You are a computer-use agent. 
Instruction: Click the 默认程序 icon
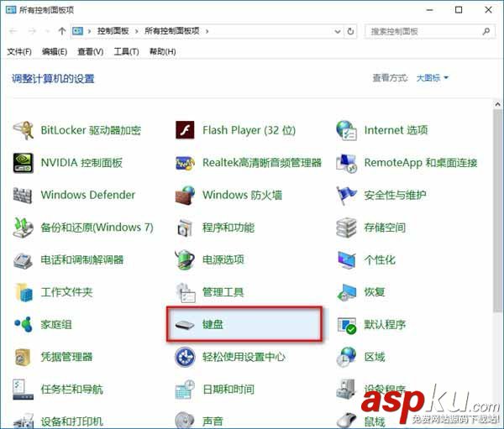(347, 325)
